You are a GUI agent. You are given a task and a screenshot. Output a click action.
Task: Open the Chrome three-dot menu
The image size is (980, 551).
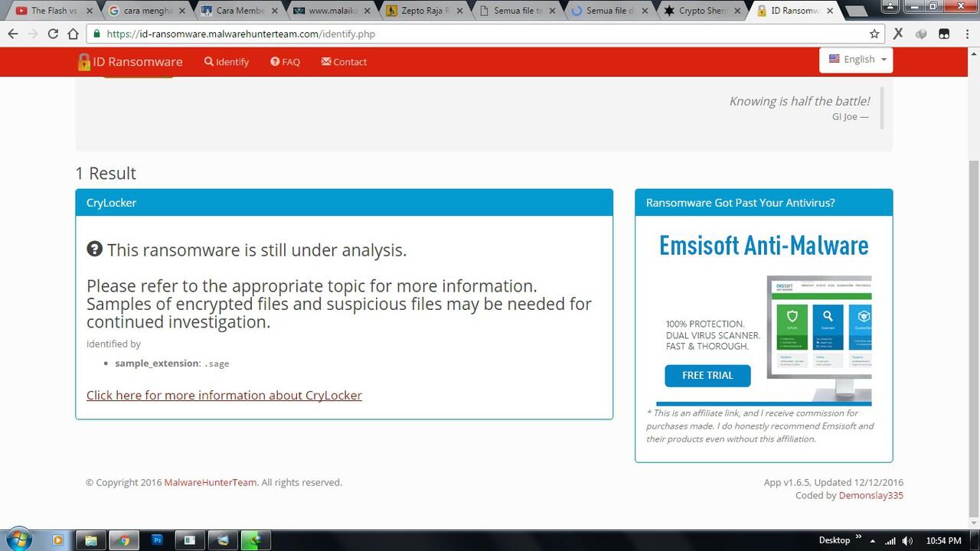(966, 34)
